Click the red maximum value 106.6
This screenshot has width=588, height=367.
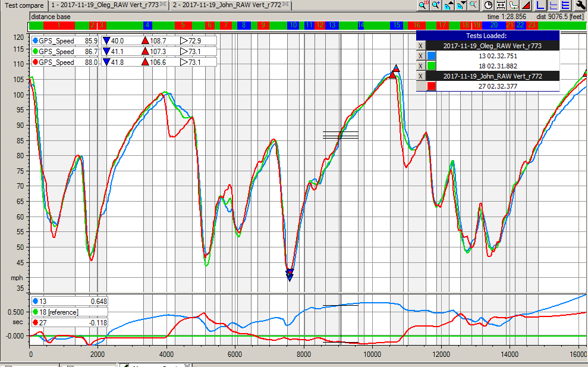click(158, 62)
